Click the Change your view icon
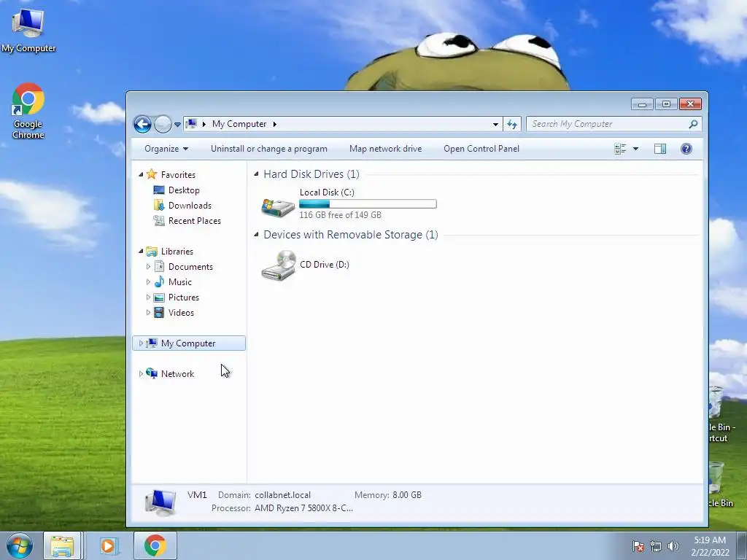Image resolution: width=747 pixels, height=560 pixels. pos(620,149)
